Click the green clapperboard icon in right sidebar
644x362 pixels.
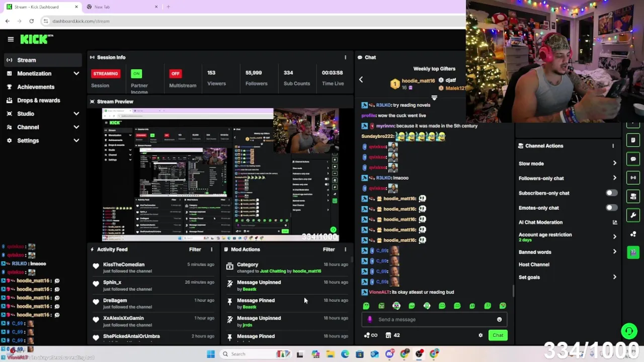click(633, 252)
